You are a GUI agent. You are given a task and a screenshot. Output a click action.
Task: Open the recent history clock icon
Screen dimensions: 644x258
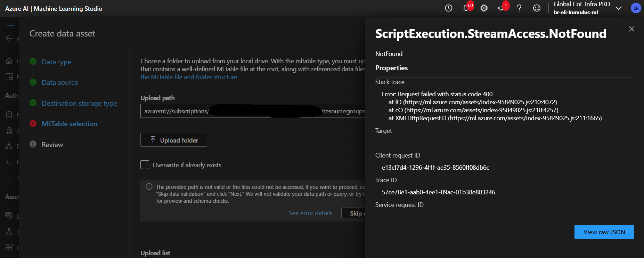pyautogui.click(x=449, y=8)
